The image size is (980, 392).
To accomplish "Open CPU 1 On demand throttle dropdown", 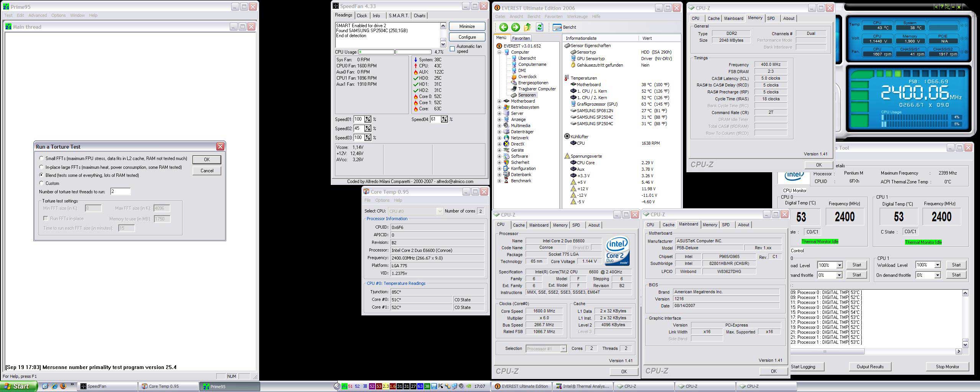I will [x=937, y=275].
